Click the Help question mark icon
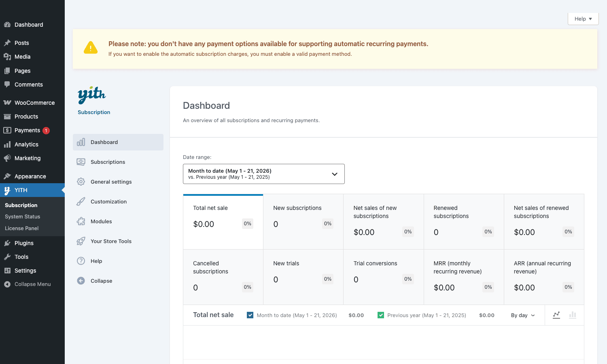Viewport: 607px width, 364px height. point(81,261)
